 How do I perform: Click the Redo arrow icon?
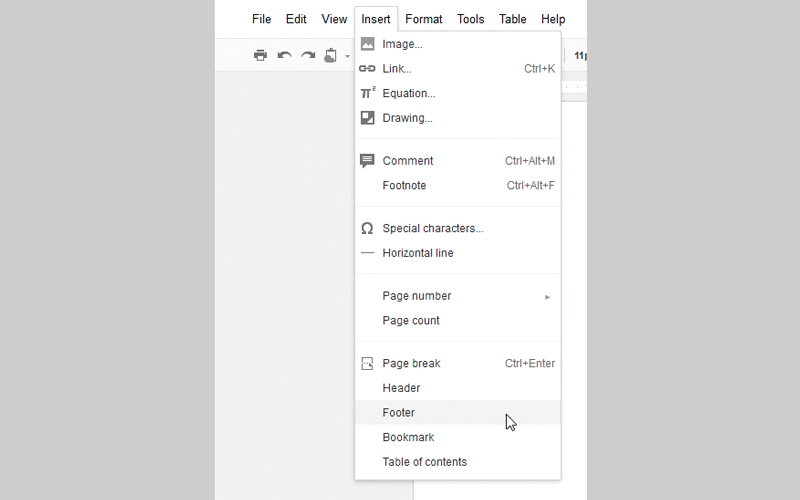308,56
